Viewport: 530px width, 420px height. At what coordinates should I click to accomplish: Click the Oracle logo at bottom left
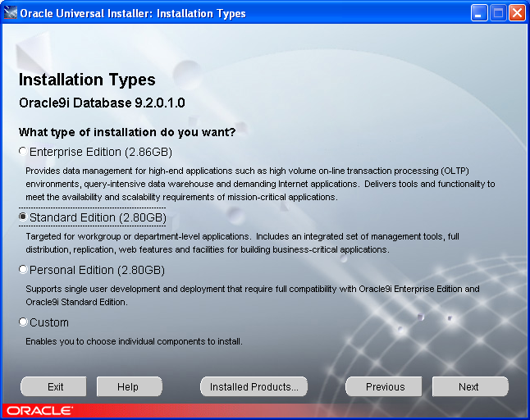[x=39, y=411]
